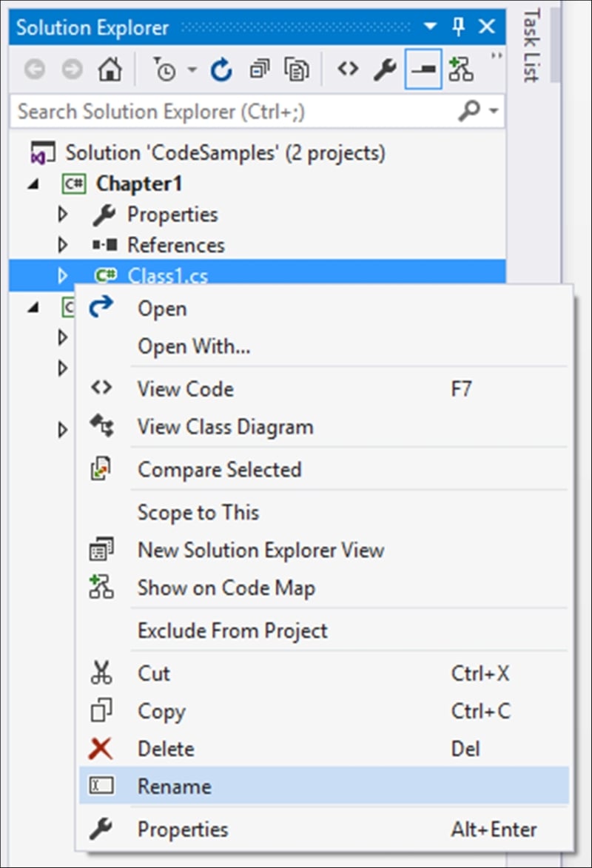Click the Home icon in the toolbar

(110, 70)
